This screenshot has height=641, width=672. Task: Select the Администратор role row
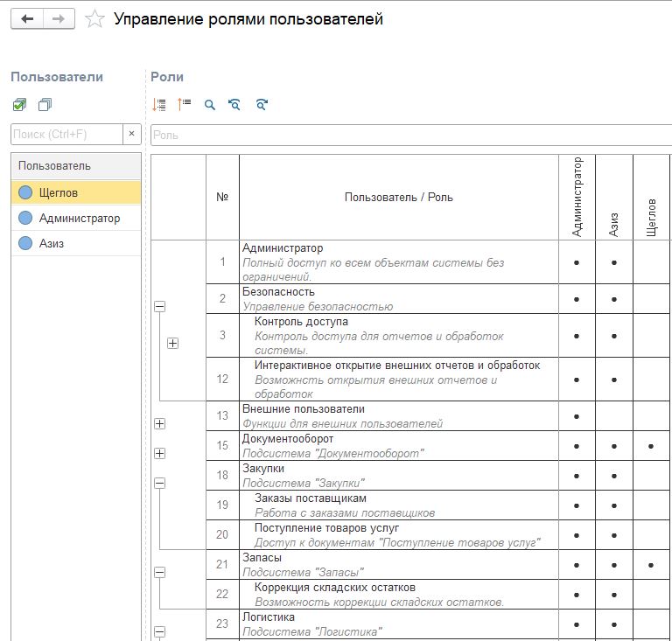coord(399,262)
